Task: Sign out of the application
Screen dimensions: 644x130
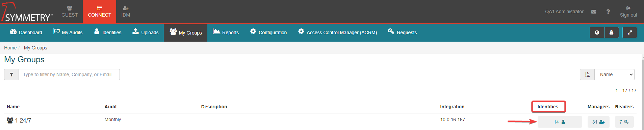Action: click(628, 12)
